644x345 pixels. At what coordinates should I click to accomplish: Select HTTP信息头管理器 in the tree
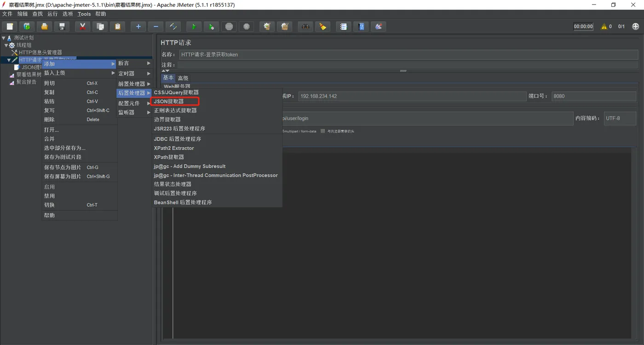pyautogui.click(x=40, y=52)
